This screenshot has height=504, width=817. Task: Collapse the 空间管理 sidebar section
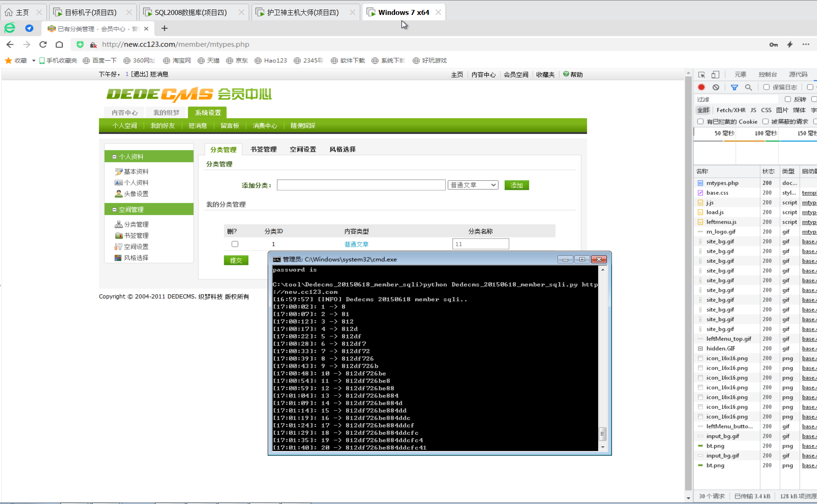pyautogui.click(x=114, y=210)
